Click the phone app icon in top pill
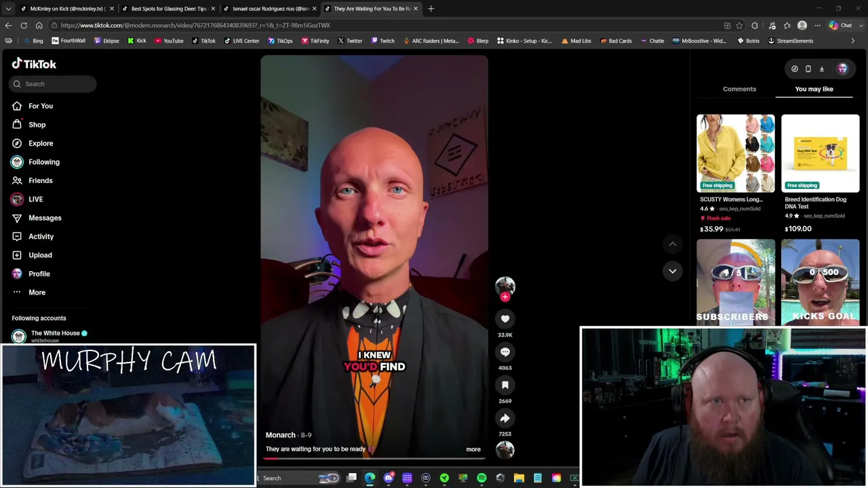Viewport: 868px width, 488px height. click(808, 68)
